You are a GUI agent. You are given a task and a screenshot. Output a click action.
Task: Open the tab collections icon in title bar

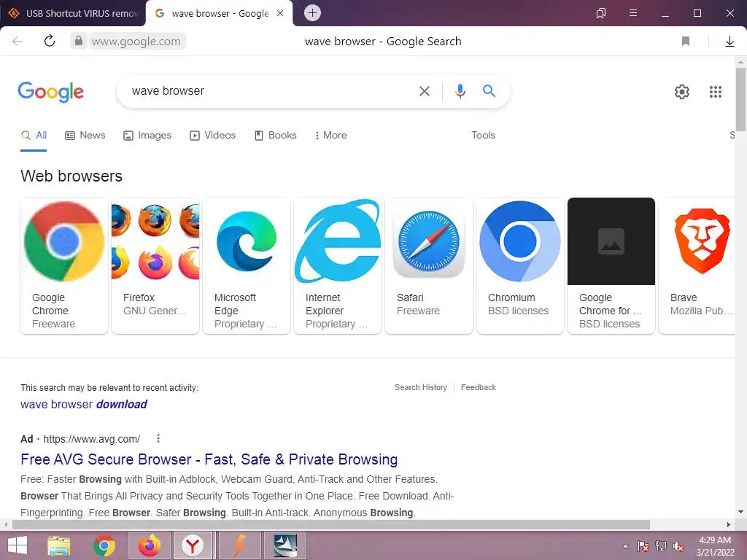click(601, 13)
